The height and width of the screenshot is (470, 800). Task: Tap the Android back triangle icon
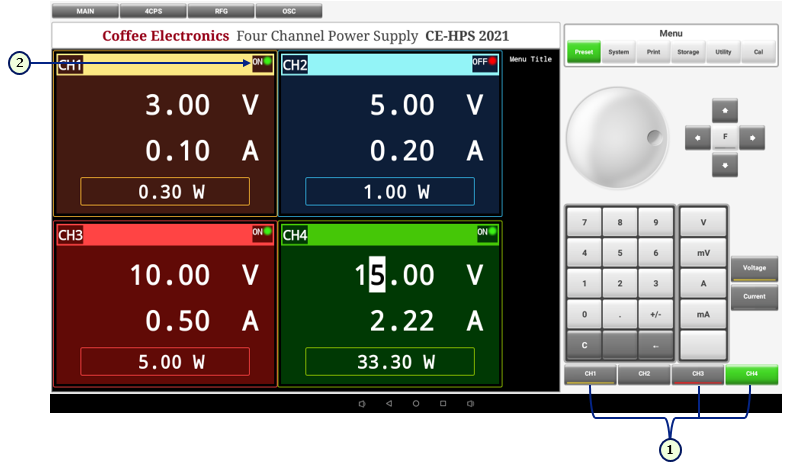389,404
